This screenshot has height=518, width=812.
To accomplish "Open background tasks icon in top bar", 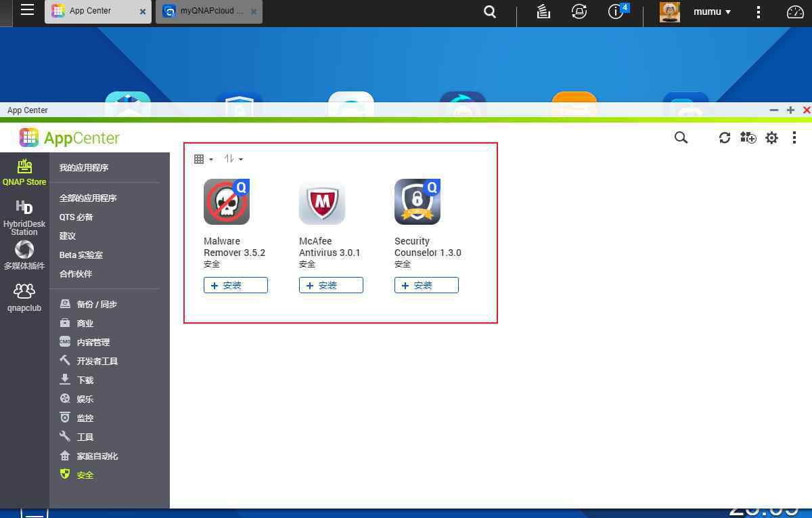I will click(543, 12).
